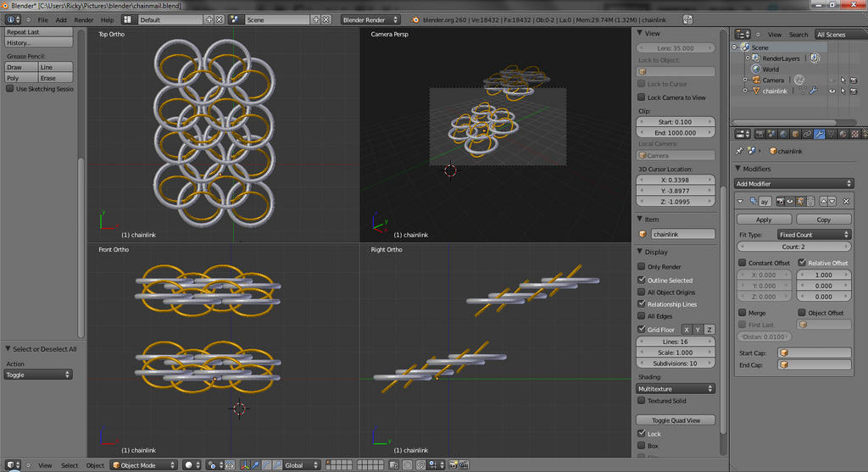This screenshot has width=868, height=472.
Task: Collapse the Display panel
Action: click(640, 251)
